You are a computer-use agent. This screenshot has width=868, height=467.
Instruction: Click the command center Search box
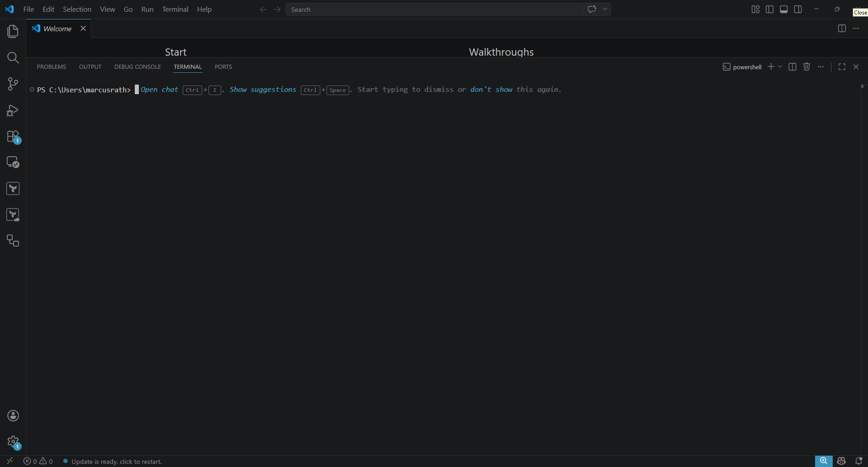pyautogui.click(x=448, y=10)
